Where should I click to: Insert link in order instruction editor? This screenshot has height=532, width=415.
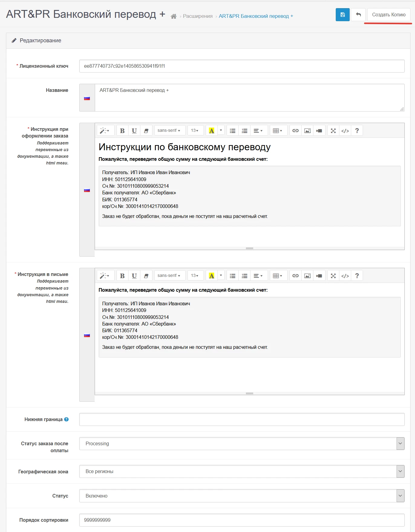(296, 131)
